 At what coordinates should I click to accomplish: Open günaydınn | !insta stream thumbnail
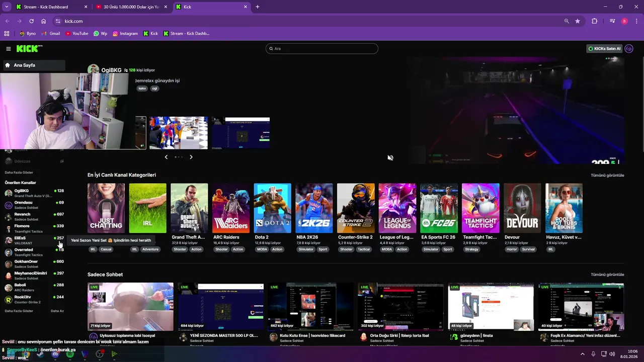point(491,306)
